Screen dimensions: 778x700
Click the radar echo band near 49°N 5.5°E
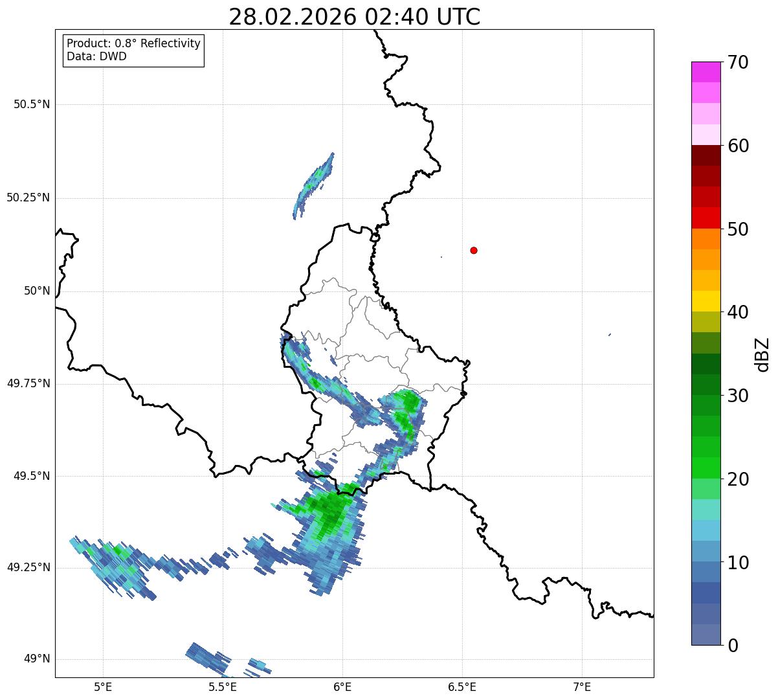tap(208, 658)
